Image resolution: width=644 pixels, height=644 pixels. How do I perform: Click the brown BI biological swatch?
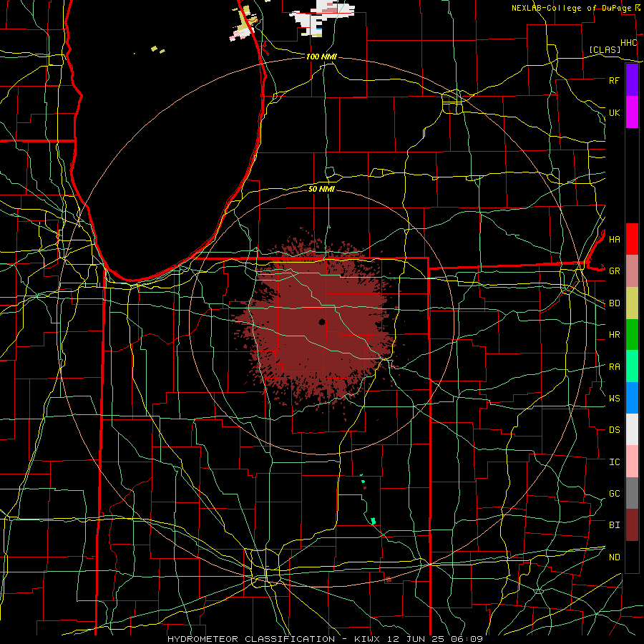(632, 525)
